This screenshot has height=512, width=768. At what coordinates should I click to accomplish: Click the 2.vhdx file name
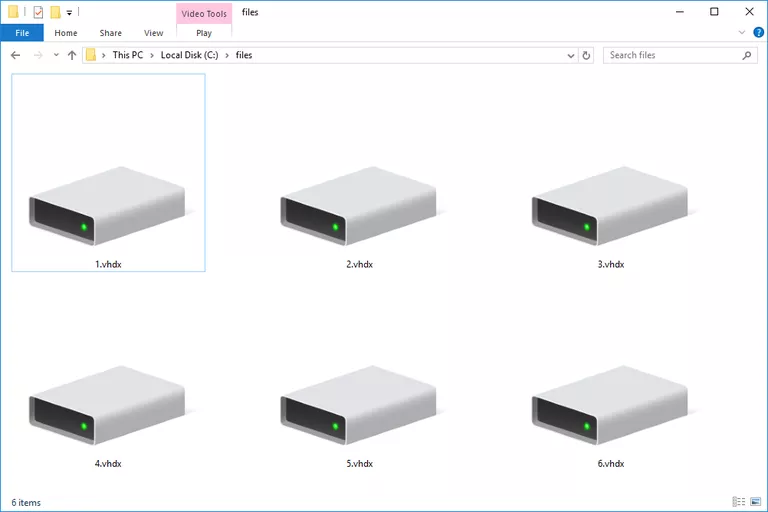coord(360,264)
